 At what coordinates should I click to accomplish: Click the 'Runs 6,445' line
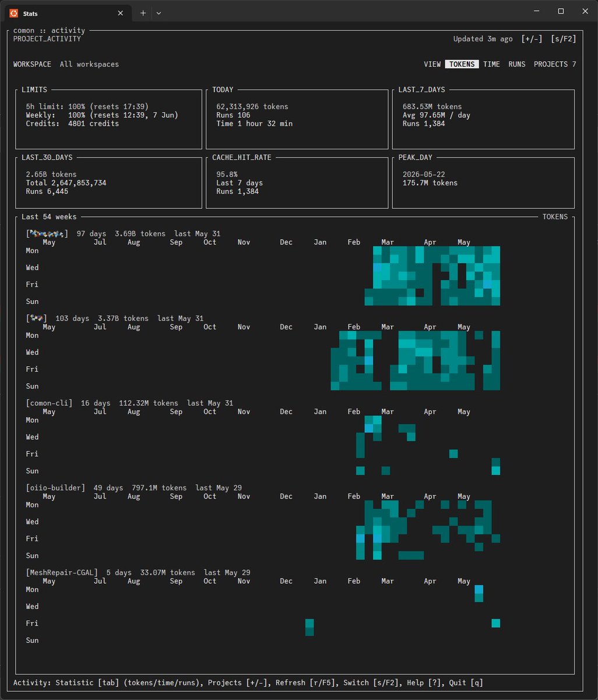(x=47, y=191)
